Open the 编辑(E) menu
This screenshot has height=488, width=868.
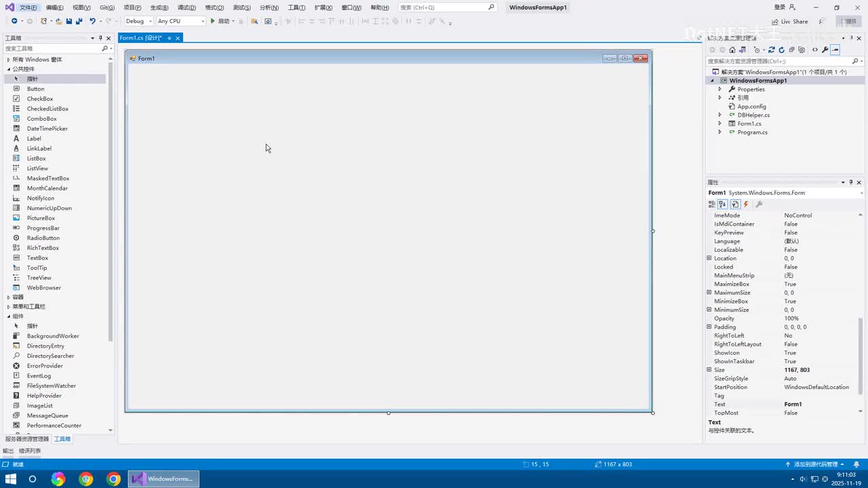coord(55,7)
